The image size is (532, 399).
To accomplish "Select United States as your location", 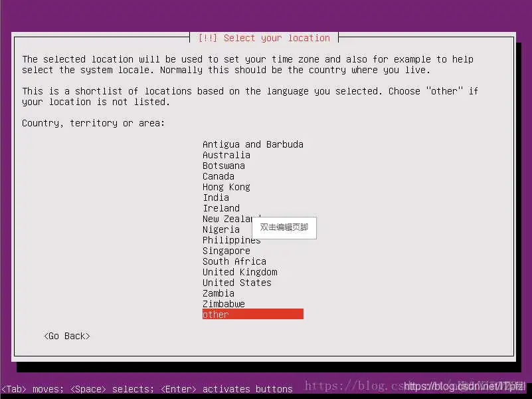I will click(236, 282).
